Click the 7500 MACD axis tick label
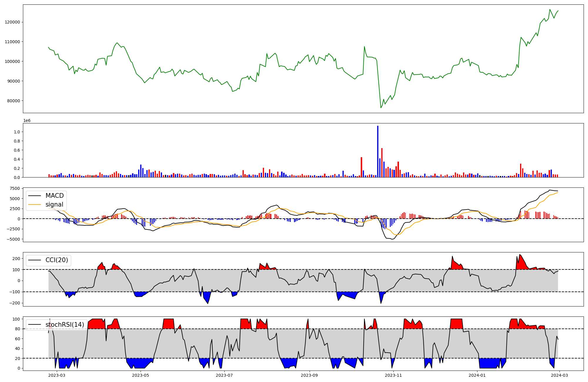Viewport: 588px width, 382px height. click(15, 188)
